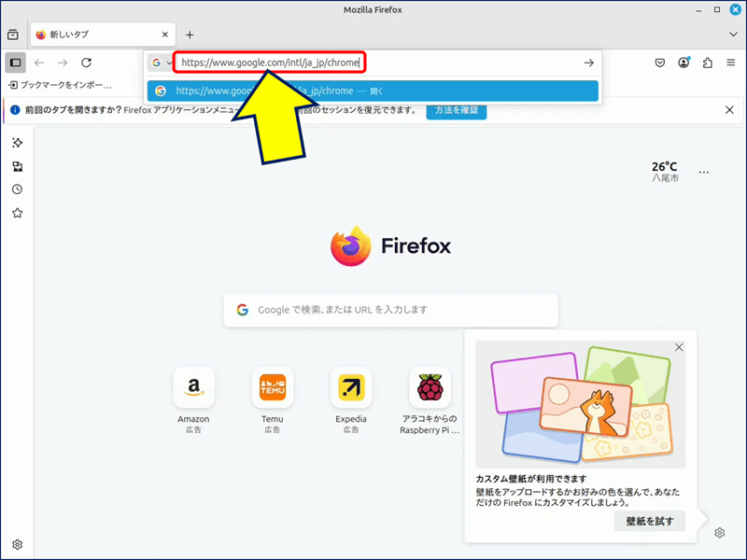Viewport: 747px width, 560px height.
Task: Toggle the sidebar button in toolbar
Action: (15, 63)
